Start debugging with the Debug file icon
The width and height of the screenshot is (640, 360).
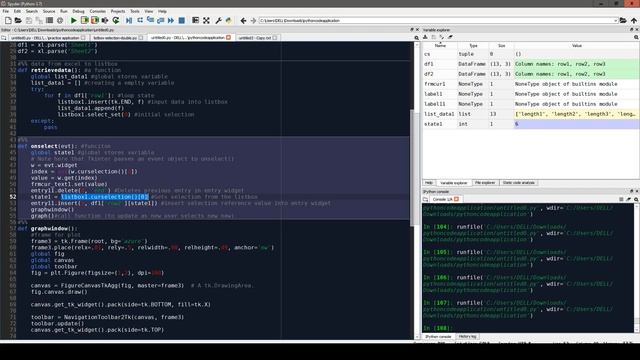[x=129, y=20]
